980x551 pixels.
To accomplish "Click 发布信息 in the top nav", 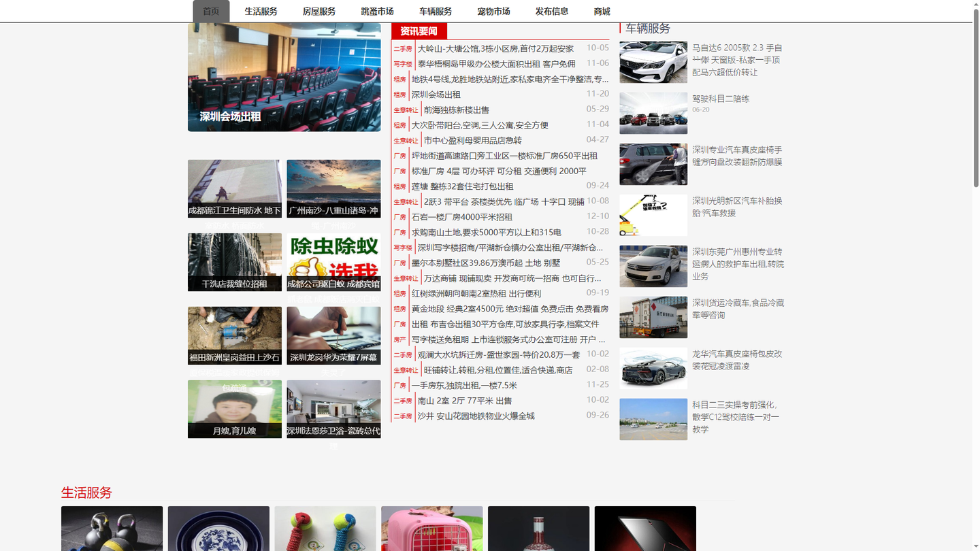I will coord(552,11).
